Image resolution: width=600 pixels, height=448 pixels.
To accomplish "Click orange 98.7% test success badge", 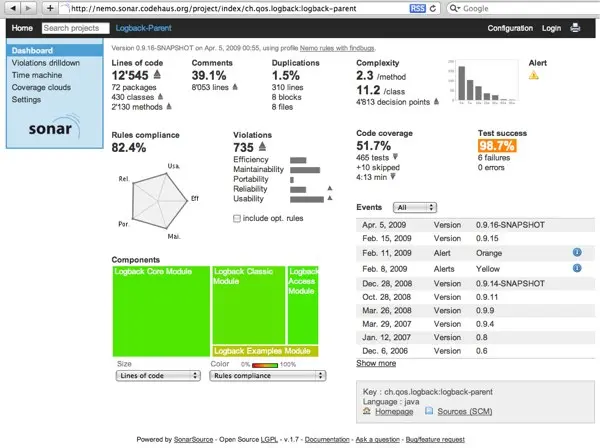I will pyautogui.click(x=497, y=146).
